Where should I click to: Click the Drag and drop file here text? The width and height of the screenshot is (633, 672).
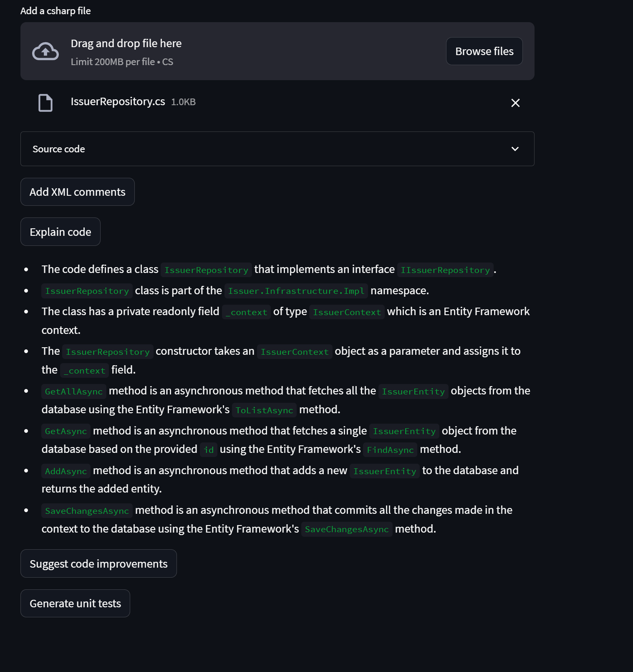(x=126, y=43)
